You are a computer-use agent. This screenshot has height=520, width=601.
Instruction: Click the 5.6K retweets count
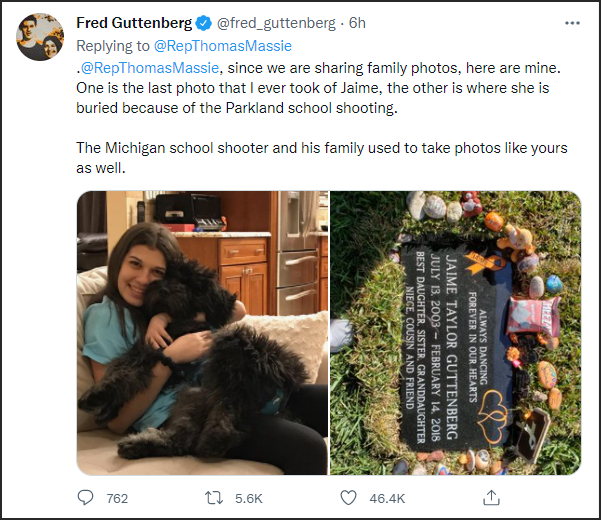coord(248,498)
